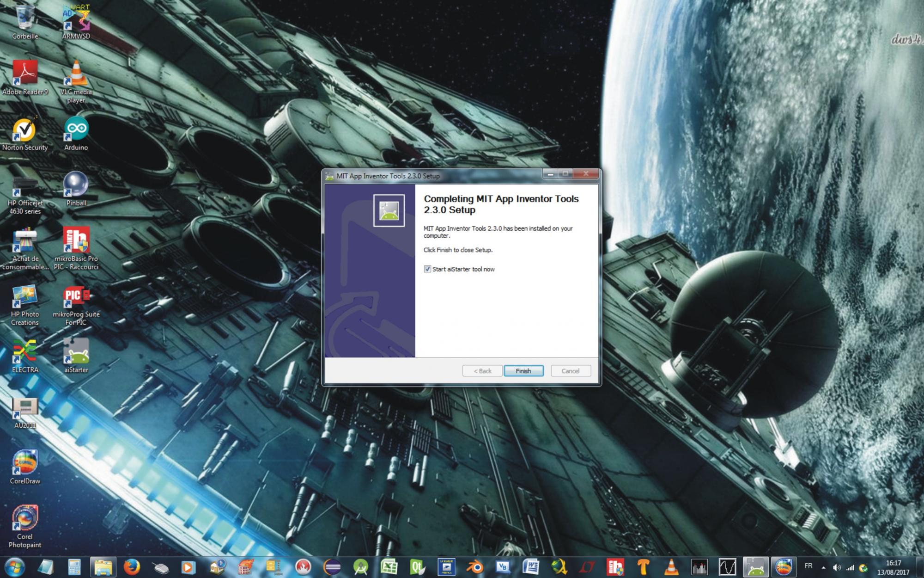924x578 pixels.
Task: Open the Pinball desktop shortcut
Action: [76, 186]
